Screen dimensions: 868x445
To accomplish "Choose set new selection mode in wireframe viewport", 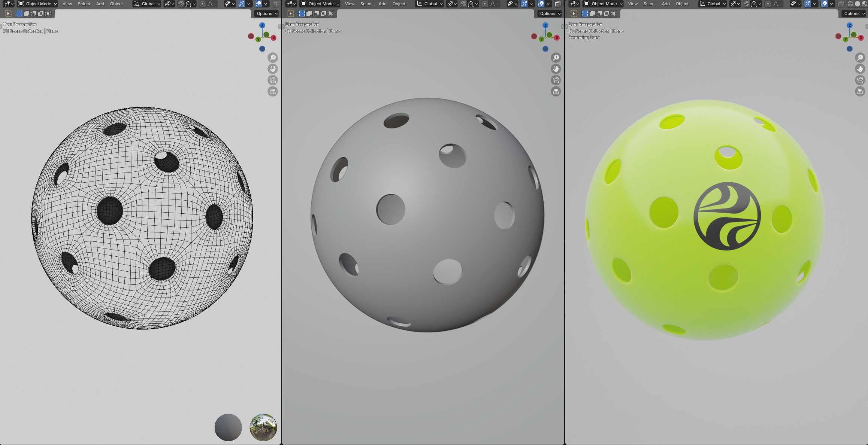I will (x=19, y=13).
